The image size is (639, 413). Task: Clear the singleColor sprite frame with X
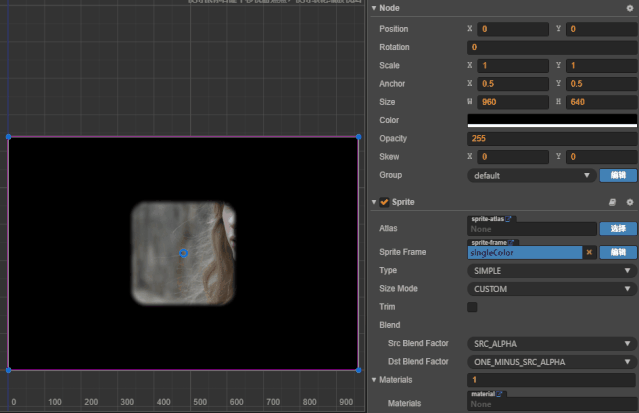(589, 252)
